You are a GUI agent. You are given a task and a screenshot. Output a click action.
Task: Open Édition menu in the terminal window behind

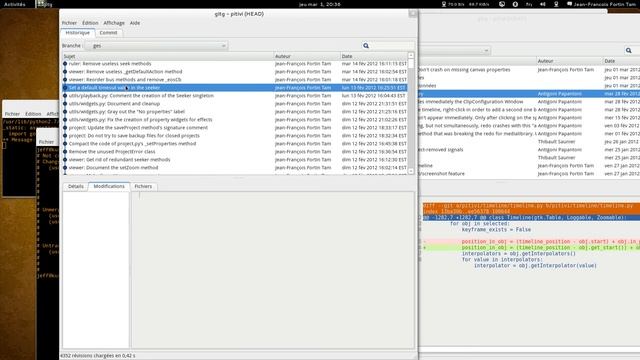click(x=33, y=114)
